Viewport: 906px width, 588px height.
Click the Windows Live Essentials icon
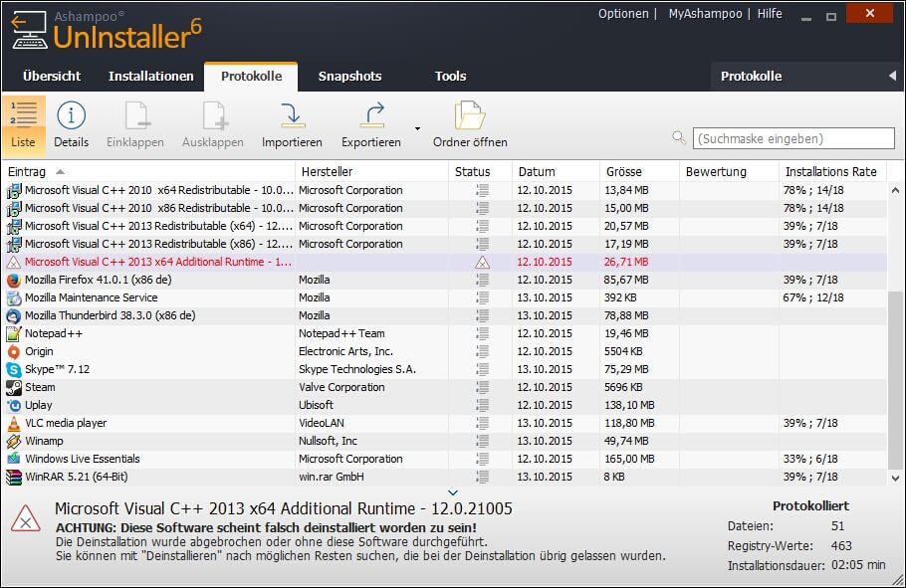(x=14, y=460)
